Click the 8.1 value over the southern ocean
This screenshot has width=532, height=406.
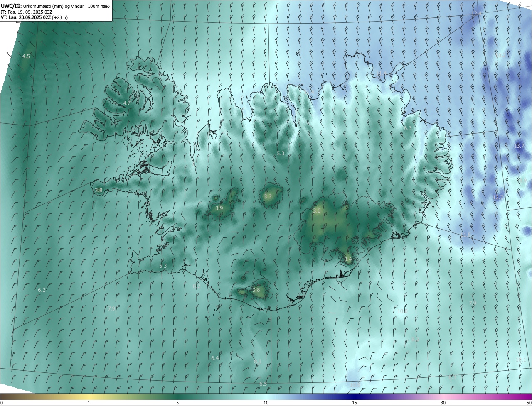click(258, 362)
